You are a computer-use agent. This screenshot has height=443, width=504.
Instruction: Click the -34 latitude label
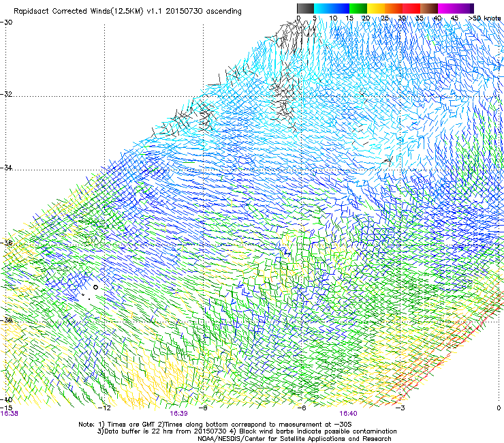pyautogui.click(x=6, y=168)
